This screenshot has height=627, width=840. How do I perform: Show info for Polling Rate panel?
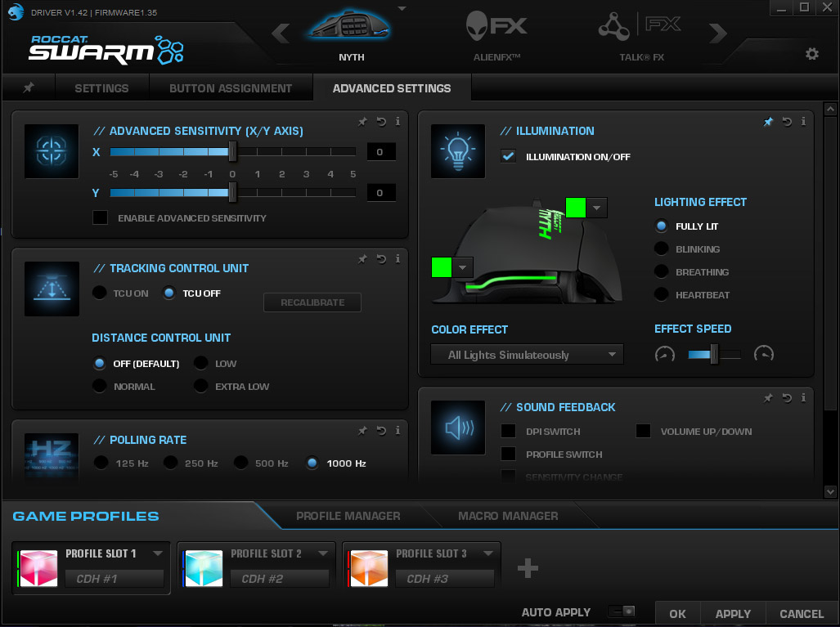(398, 431)
